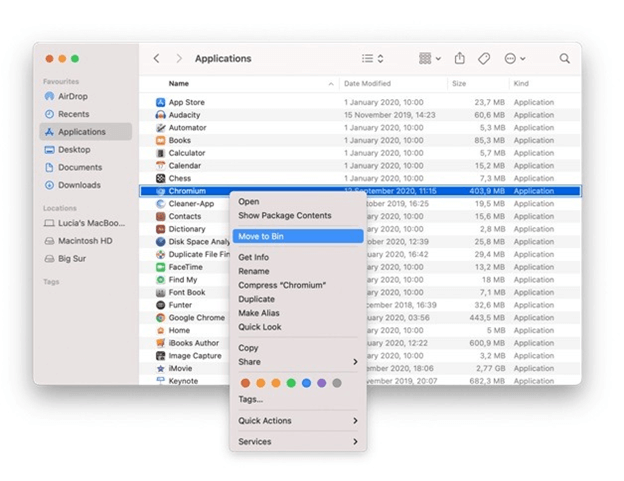Select the FaceTime app icon
Viewport: 624px width, 481px height.
[160, 267]
